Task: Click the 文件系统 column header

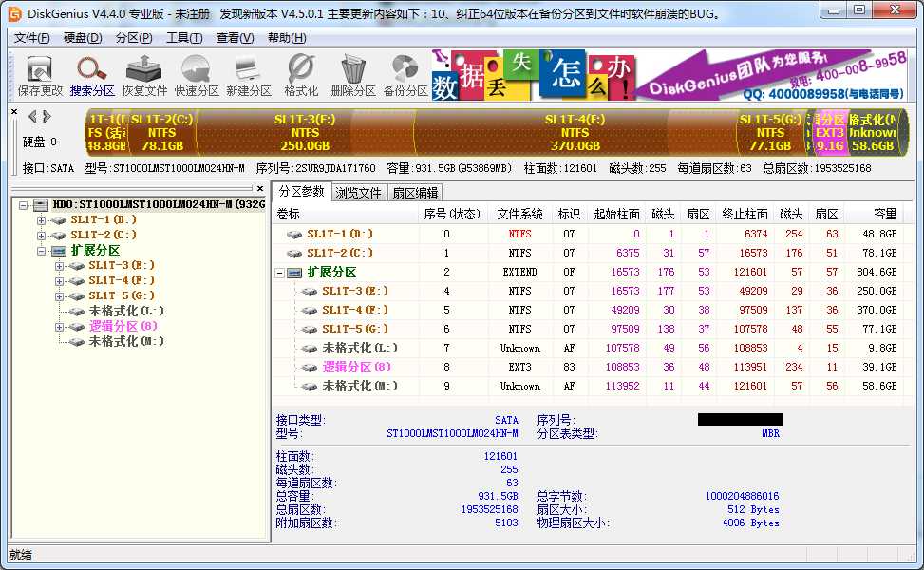Action: point(519,214)
